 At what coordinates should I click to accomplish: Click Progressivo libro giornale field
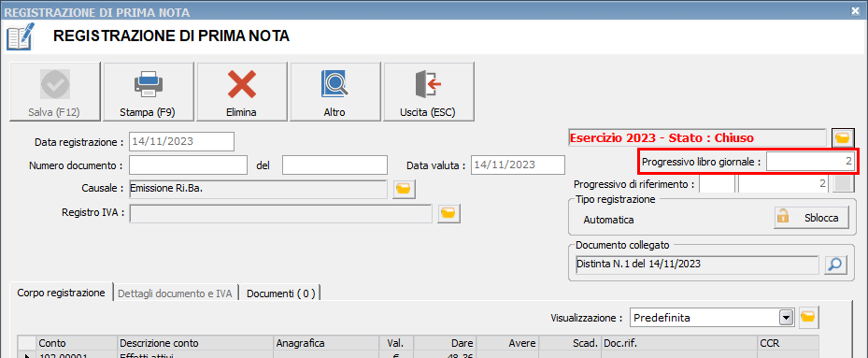pyautogui.click(x=810, y=163)
